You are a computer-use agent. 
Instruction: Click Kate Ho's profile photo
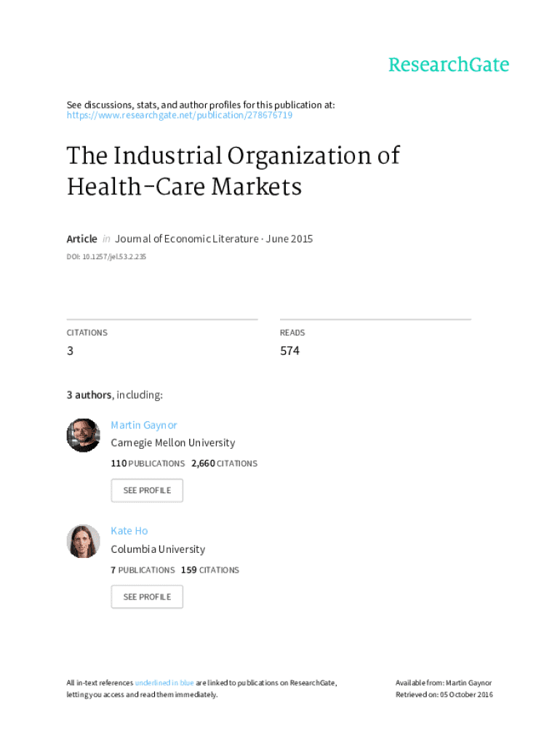tap(84, 541)
